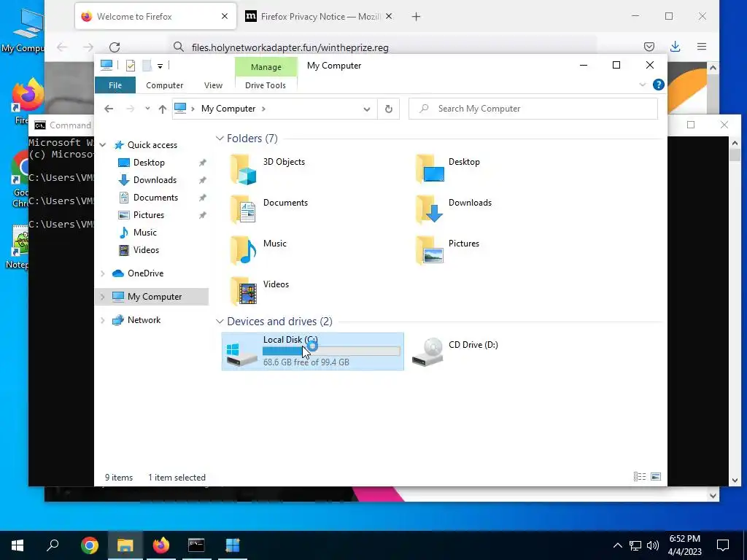Switch to large icons view in status bar
This screenshot has height=560, width=747.
tap(656, 477)
